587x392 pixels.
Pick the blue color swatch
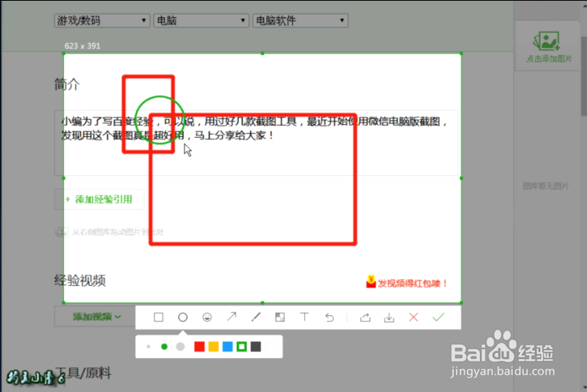[227, 347]
